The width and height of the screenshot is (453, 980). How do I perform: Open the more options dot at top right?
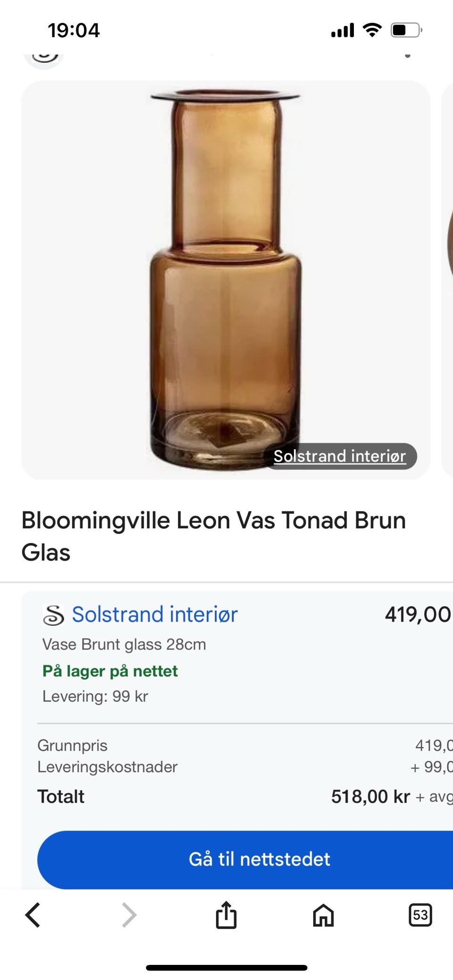click(408, 56)
